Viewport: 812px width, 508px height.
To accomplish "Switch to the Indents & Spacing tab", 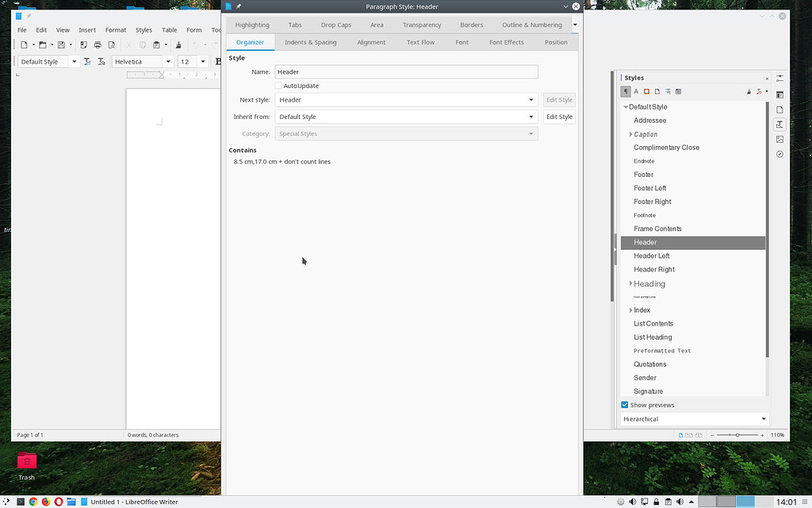I will coord(311,42).
